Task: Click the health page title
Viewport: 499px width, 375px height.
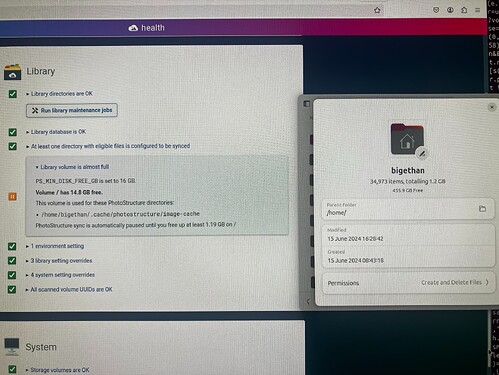Action: [x=153, y=28]
